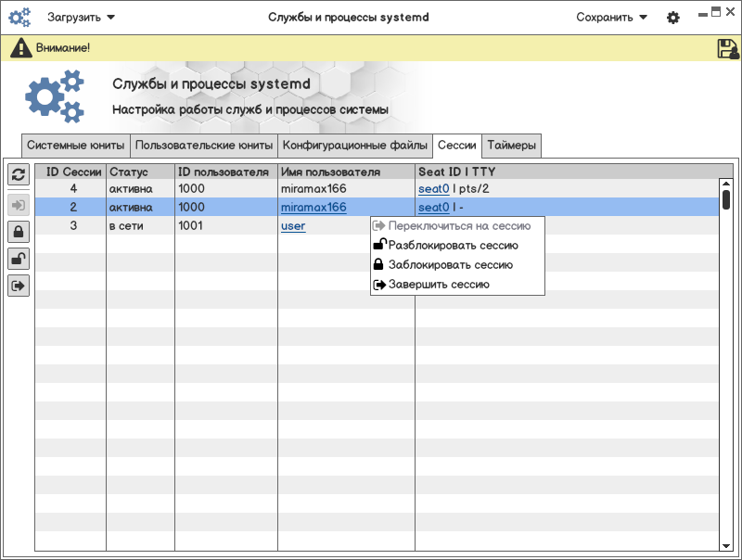Click the seat0 link in session 4 row
Viewport: 742px width, 560px height.
[x=433, y=189]
